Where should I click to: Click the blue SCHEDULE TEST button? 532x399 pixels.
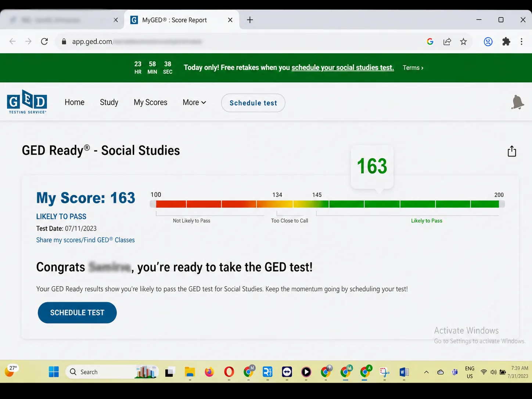click(x=77, y=313)
